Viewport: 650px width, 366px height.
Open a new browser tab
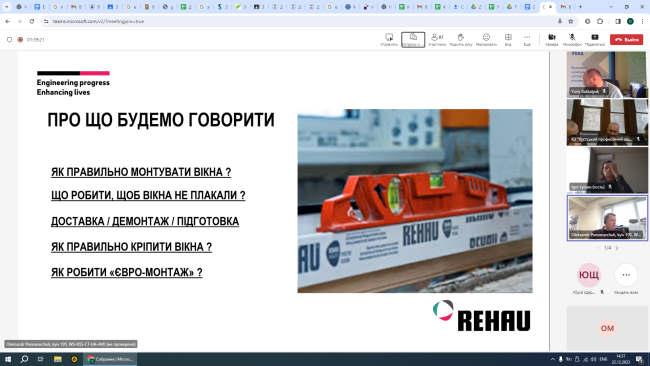tap(580, 7)
